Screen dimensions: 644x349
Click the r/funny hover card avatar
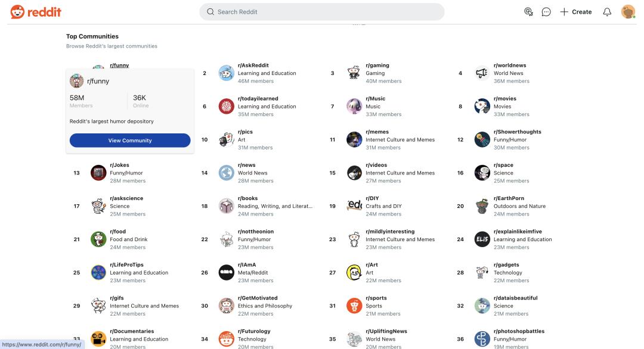[76, 81]
